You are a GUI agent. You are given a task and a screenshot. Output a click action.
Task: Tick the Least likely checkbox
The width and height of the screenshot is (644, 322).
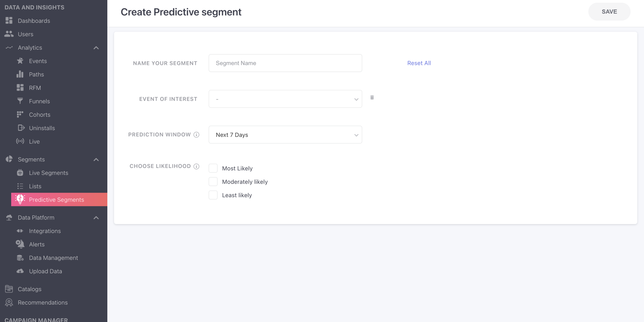click(213, 195)
